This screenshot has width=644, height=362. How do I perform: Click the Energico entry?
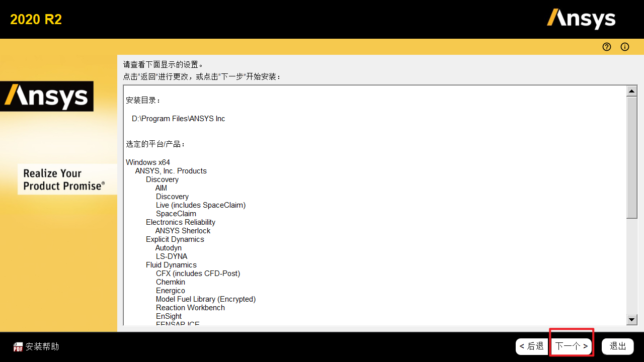point(171,291)
